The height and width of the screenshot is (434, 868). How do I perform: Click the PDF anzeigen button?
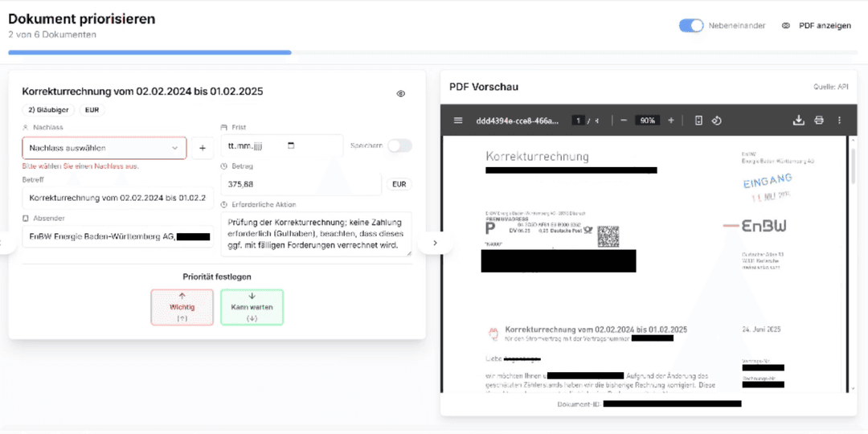pos(817,26)
